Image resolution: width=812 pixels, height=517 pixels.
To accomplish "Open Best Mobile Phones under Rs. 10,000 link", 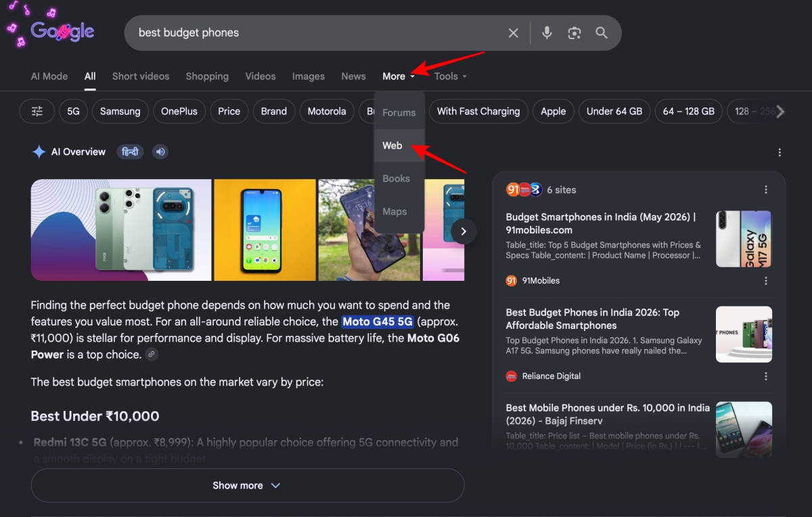I will (x=608, y=414).
